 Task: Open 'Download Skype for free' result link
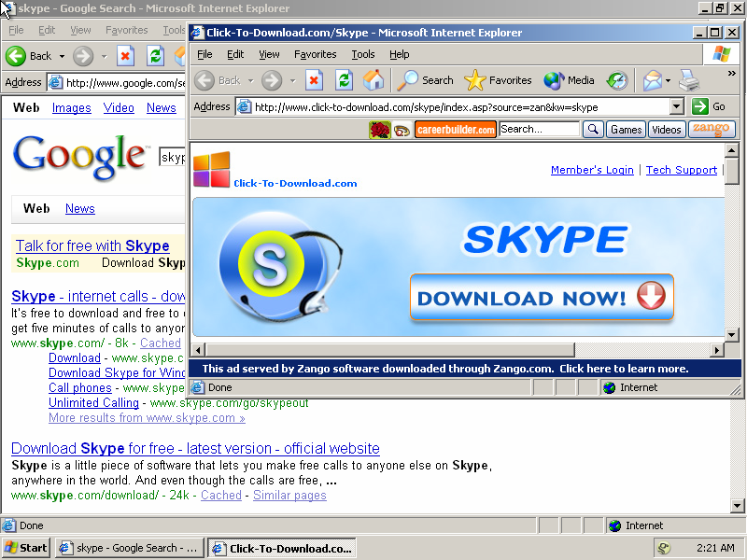point(195,449)
